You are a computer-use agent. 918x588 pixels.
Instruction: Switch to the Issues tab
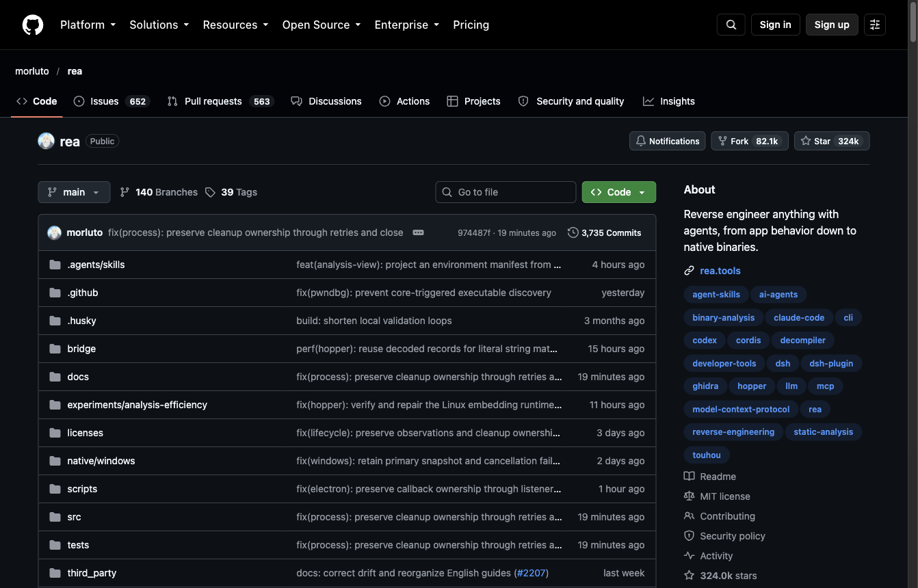pos(111,101)
